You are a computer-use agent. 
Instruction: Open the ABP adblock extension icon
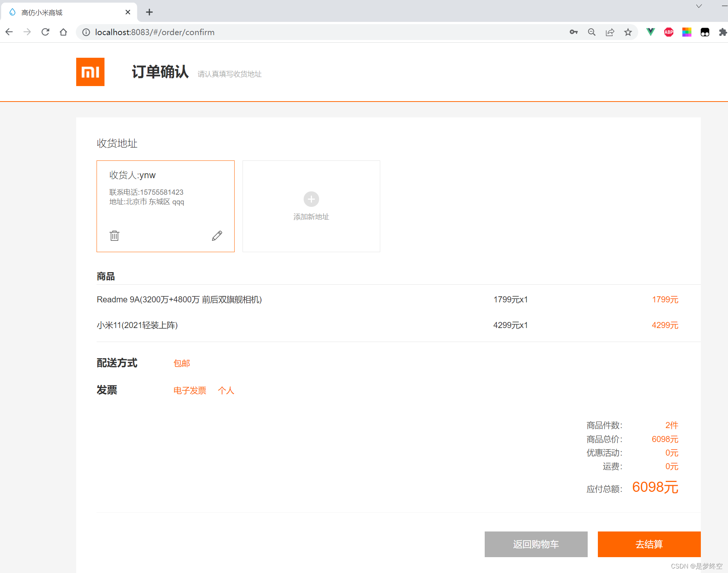coord(668,32)
